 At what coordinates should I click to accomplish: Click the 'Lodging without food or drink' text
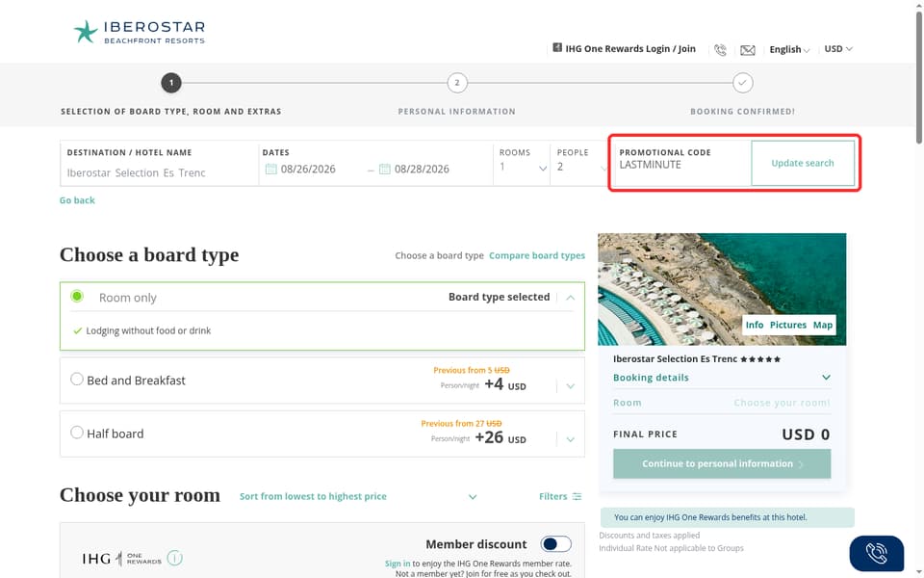pos(148,330)
